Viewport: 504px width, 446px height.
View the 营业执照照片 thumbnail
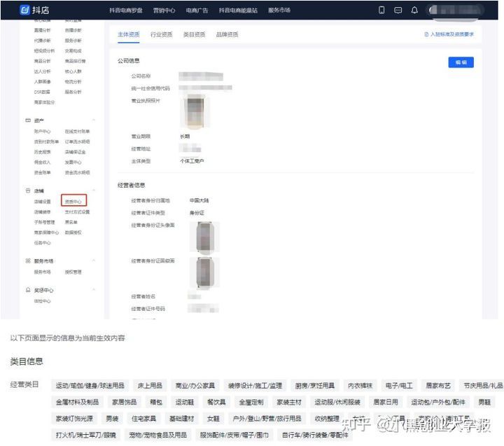tap(195, 112)
